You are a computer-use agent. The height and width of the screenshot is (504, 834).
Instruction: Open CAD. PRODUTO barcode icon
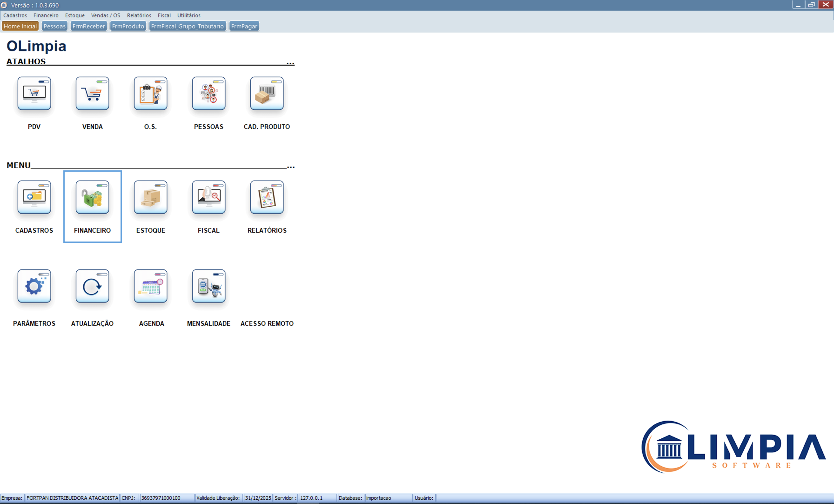pyautogui.click(x=266, y=94)
